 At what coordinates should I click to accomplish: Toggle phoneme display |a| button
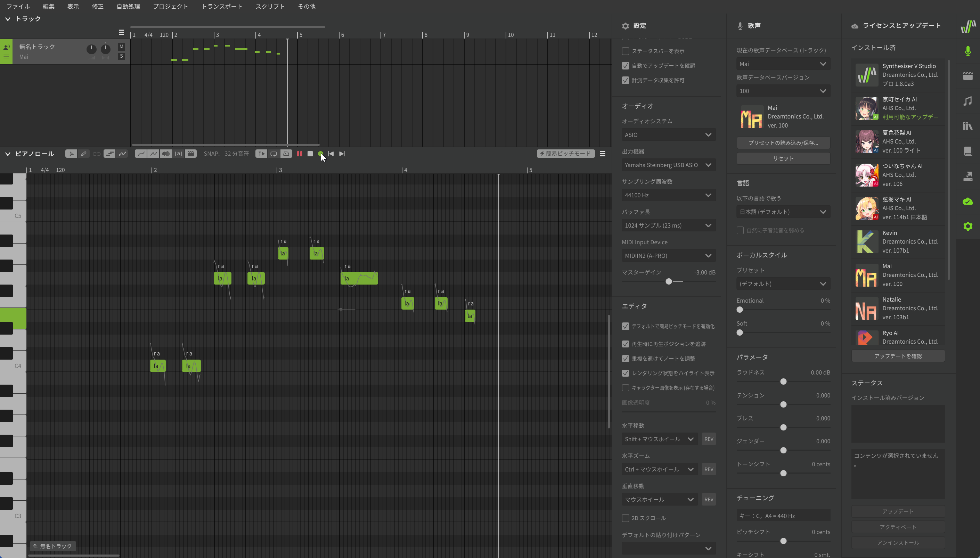178,154
